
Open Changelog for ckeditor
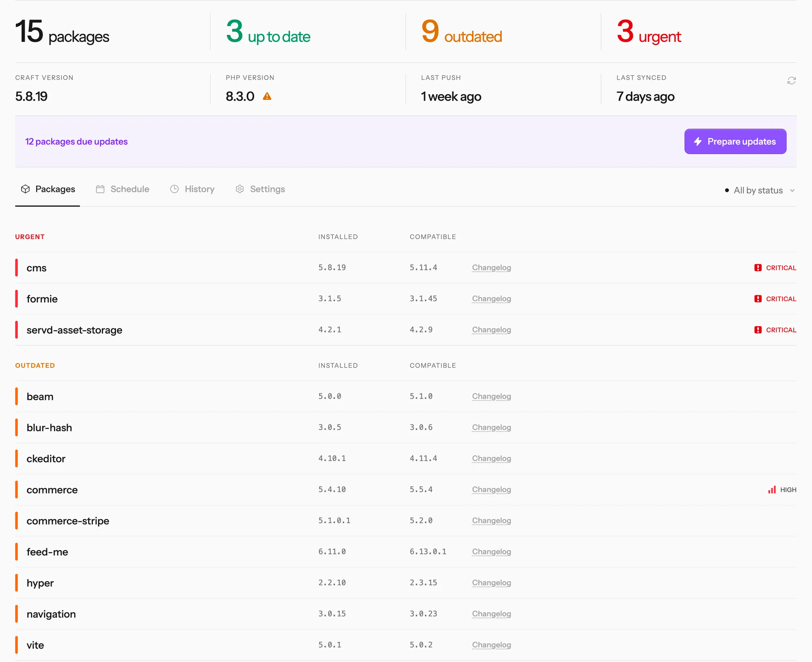[491, 458]
